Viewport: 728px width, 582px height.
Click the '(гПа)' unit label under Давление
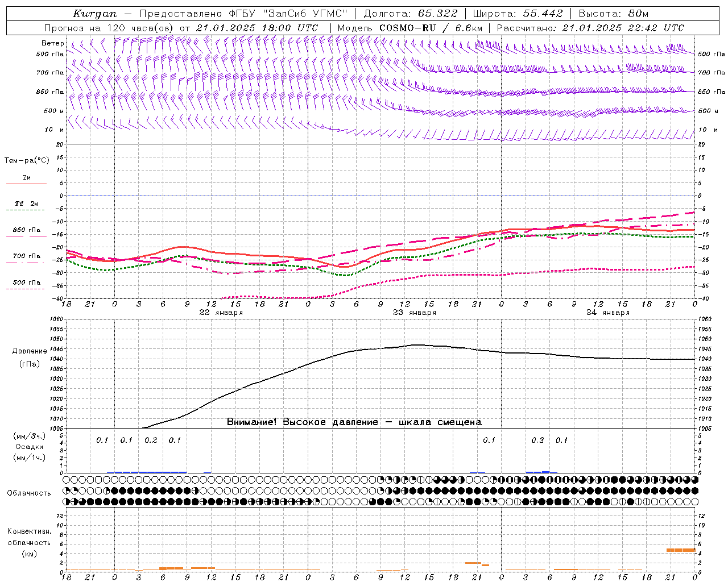click(x=30, y=364)
